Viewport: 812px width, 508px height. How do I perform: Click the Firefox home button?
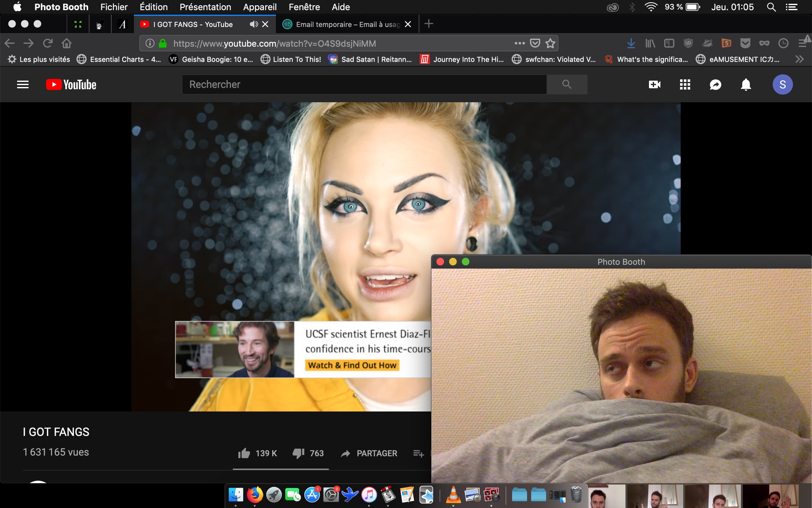point(66,43)
